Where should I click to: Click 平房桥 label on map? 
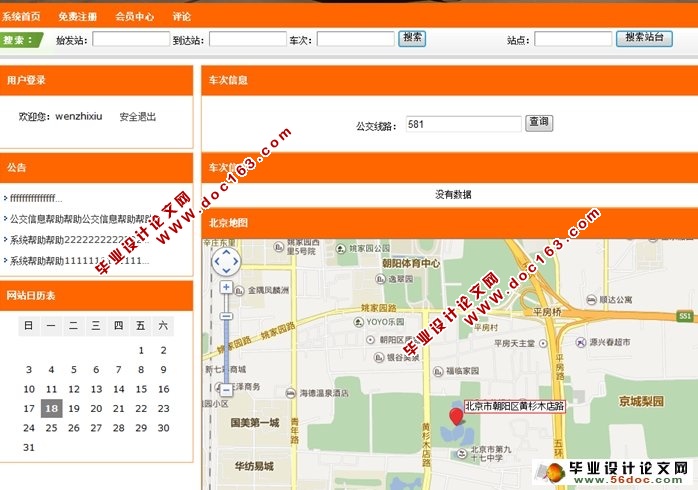pyautogui.click(x=547, y=312)
